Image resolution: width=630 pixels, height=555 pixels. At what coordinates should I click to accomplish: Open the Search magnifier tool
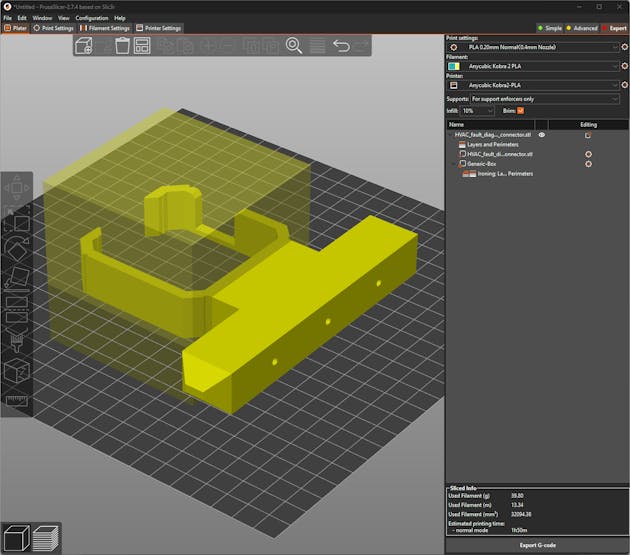(x=294, y=46)
